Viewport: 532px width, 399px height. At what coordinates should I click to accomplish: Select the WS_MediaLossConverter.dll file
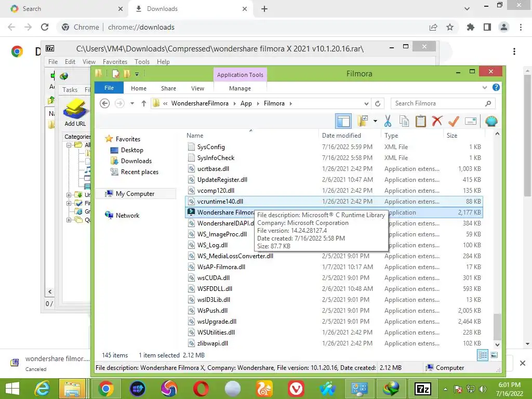click(x=235, y=256)
